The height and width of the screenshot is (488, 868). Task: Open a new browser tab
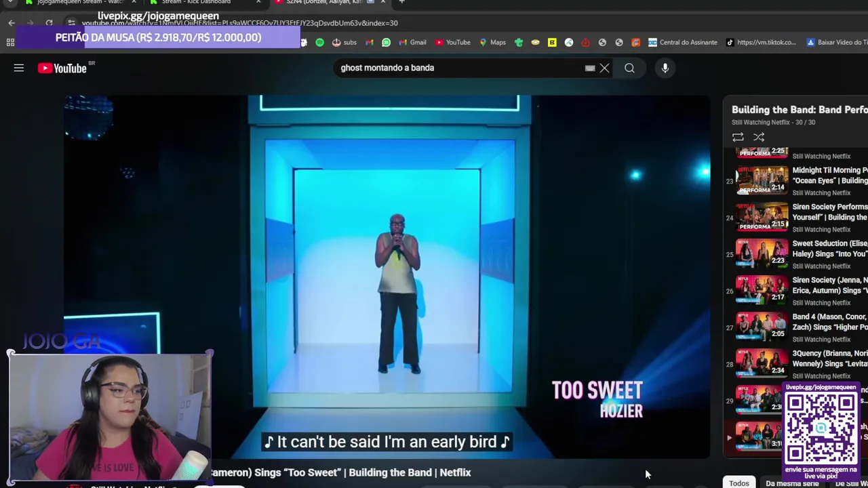(x=401, y=2)
